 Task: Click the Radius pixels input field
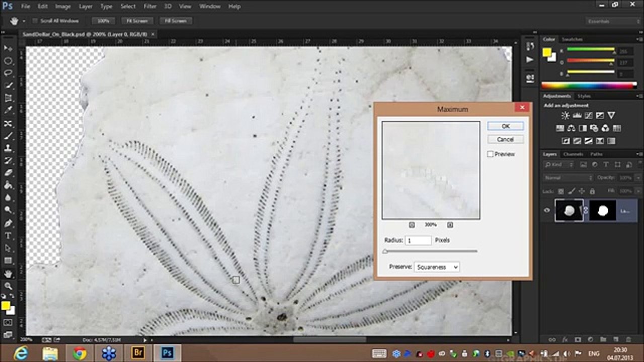[x=418, y=241]
